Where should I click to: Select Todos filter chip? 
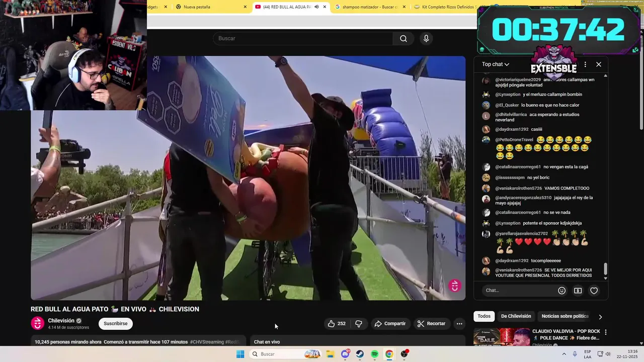484,316
